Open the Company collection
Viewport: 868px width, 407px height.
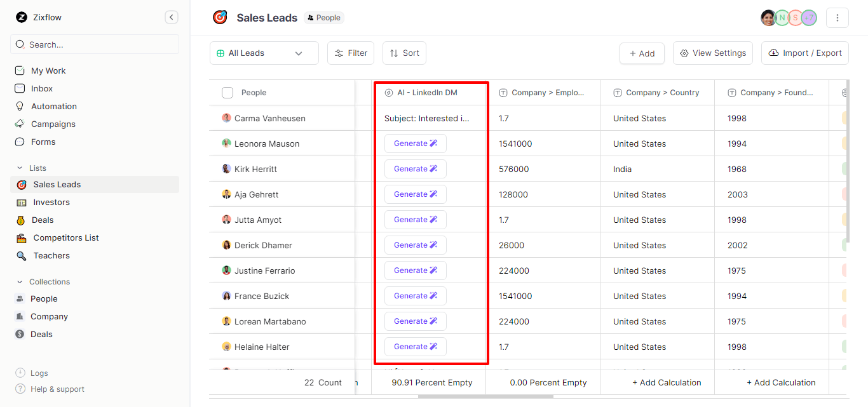pyautogui.click(x=48, y=316)
